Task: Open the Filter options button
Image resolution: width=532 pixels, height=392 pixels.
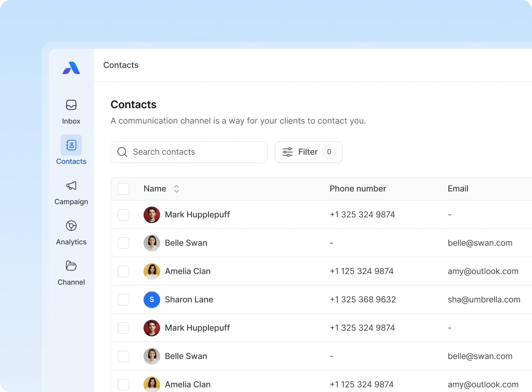Action: click(308, 152)
